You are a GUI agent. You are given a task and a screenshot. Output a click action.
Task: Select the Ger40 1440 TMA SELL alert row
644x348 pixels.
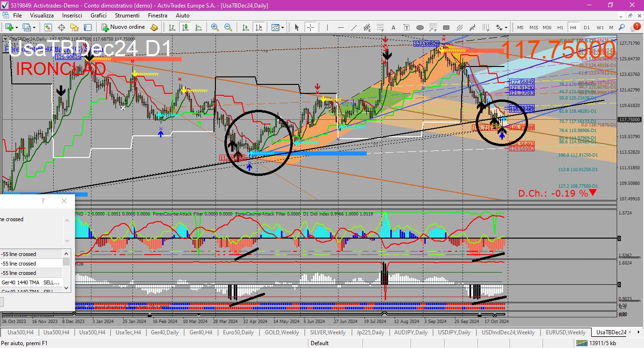tap(31, 282)
